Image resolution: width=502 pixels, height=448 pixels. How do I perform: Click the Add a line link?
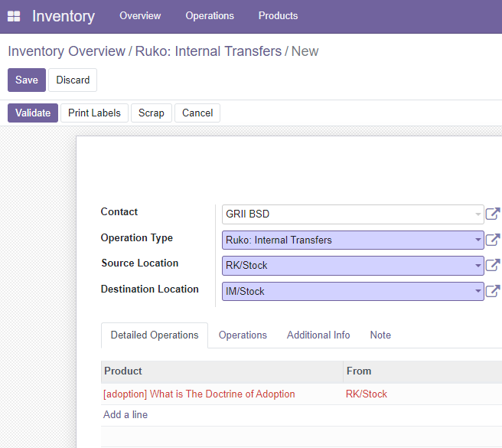(125, 414)
